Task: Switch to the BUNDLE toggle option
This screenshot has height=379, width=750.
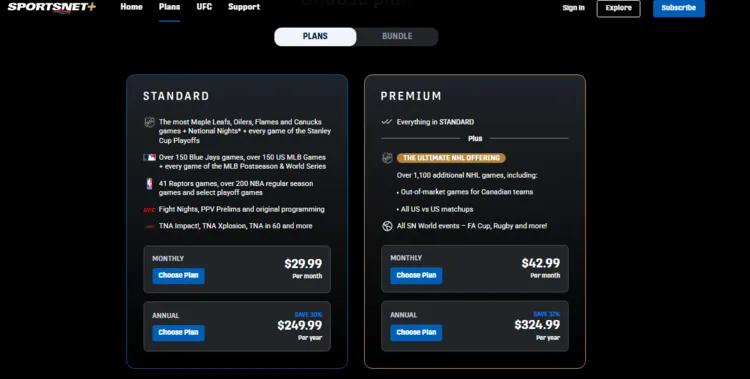Action: pos(397,37)
